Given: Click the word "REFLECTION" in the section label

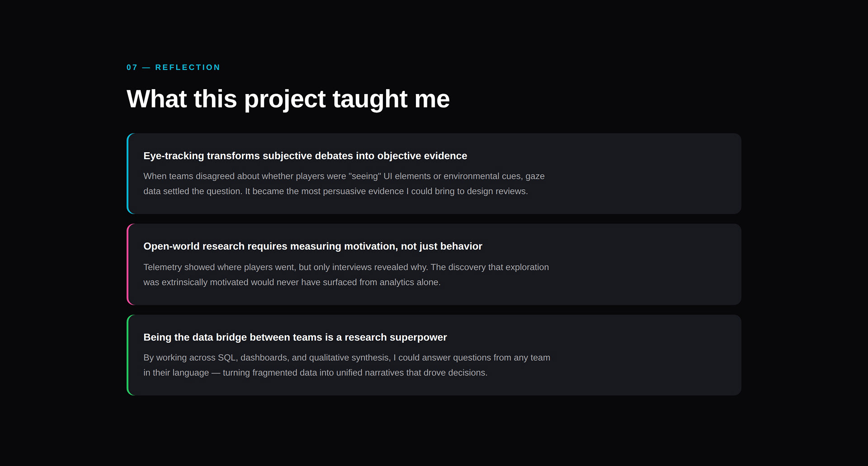Looking at the screenshot, I should point(188,67).
